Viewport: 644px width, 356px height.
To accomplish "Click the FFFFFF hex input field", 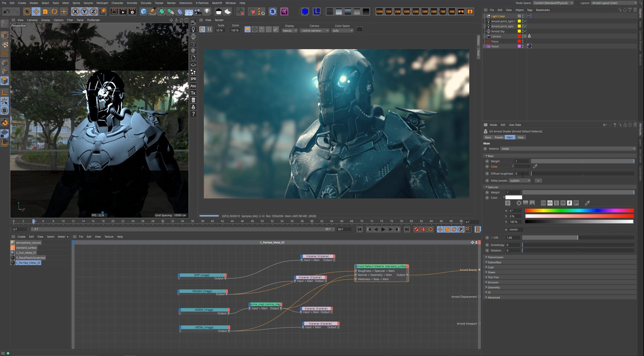I will [516, 230].
